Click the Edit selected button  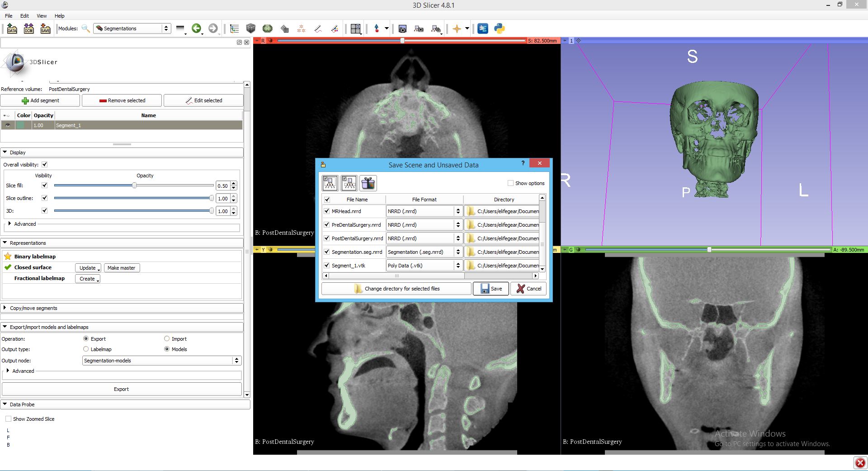(x=203, y=100)
